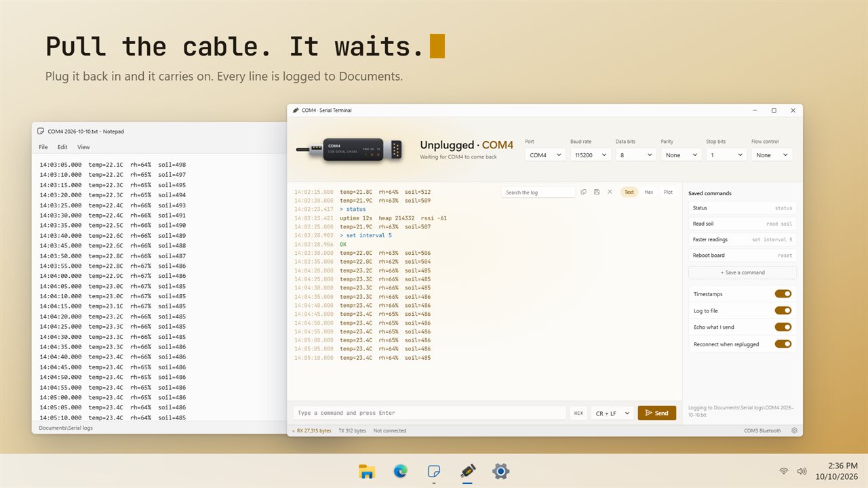Clear the log with the X icon

610,192
